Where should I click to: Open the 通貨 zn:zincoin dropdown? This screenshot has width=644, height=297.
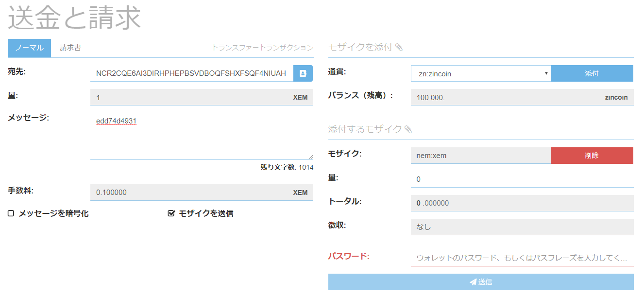(x=480, y=73)
